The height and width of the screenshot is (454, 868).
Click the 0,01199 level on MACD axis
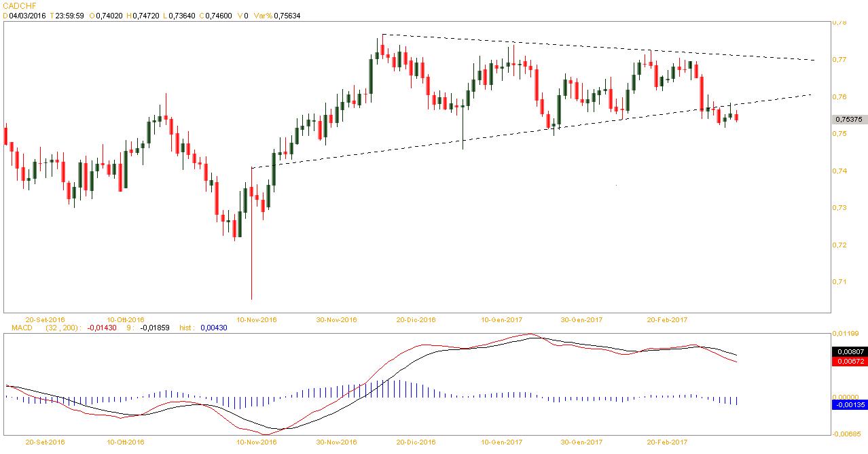[844, 334]
